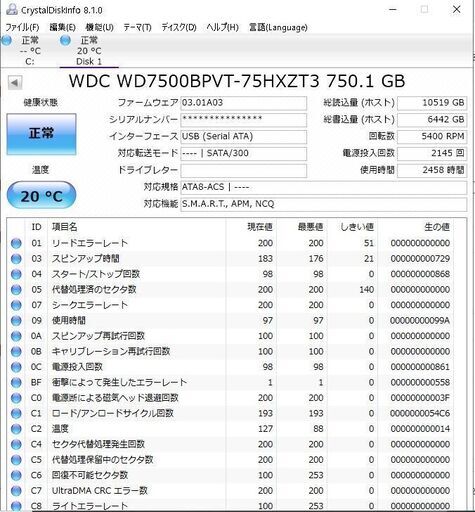Open the ディスク(D) menu
This screenshot has height=512, width=475.
(x=179, y=27)
